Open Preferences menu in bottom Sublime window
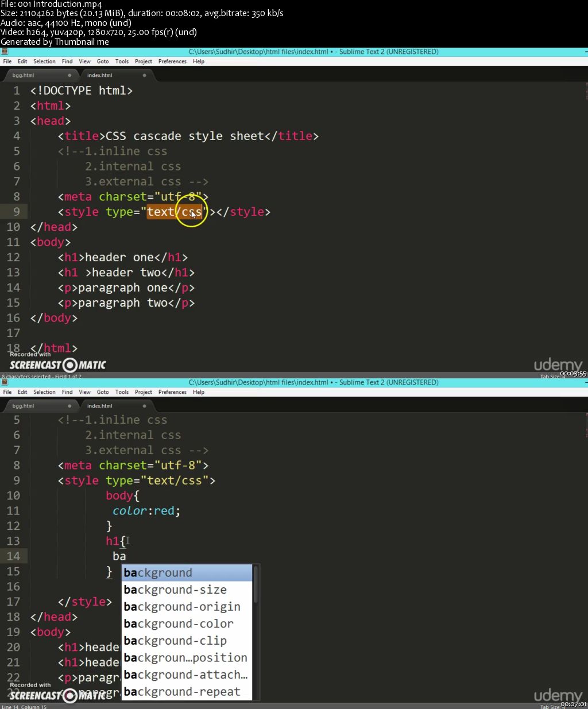588x709 pixels. (x=172, y=392)
